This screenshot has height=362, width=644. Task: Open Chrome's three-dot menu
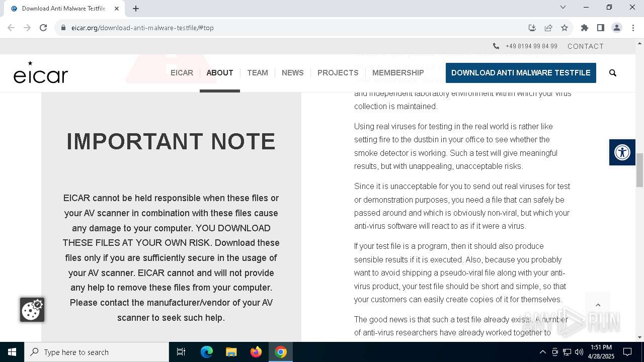pos(633,28)
